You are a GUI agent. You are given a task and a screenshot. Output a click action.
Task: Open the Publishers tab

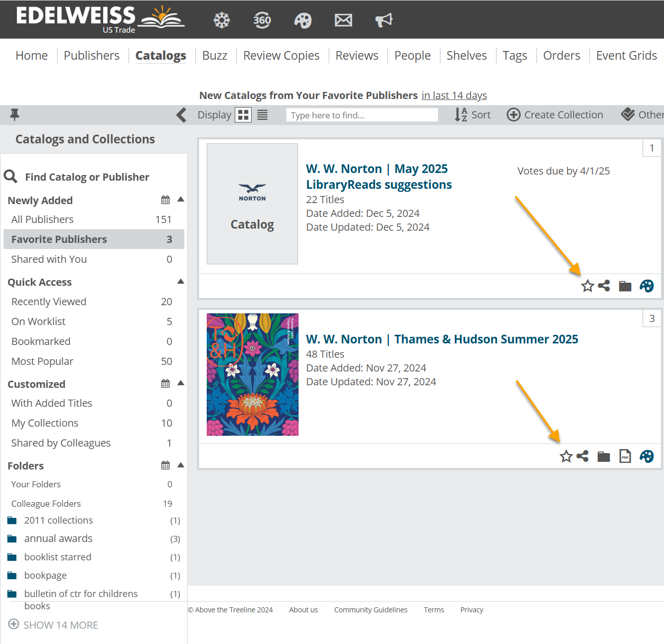point(91,56)
